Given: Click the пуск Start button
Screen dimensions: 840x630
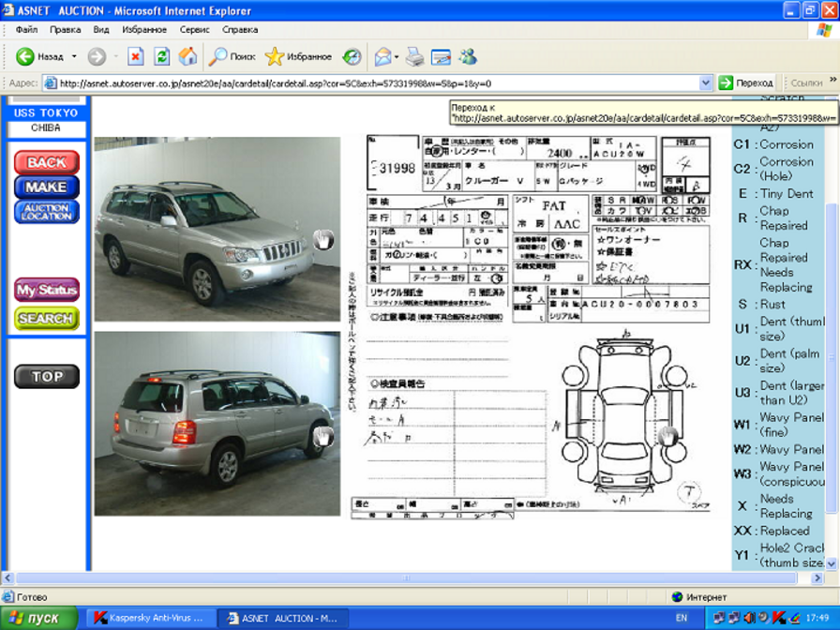Looking at the screenshot, I should pos(38,618).
